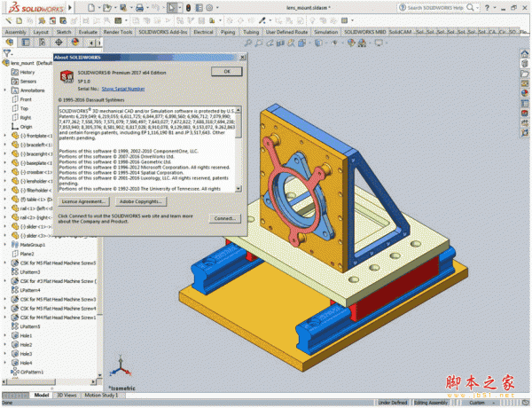Open the dropdown arrow next to New

pyautogui.click(x=99, y=7)
